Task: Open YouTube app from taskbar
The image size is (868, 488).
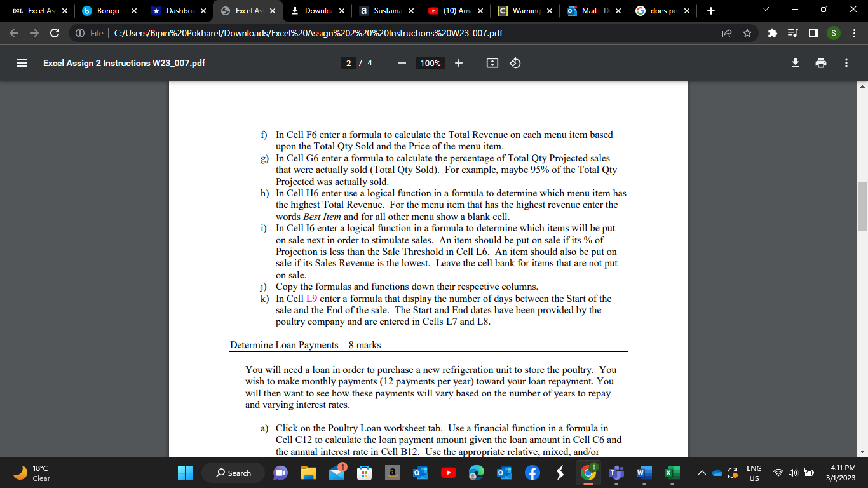Action: [x=448, y=473]
